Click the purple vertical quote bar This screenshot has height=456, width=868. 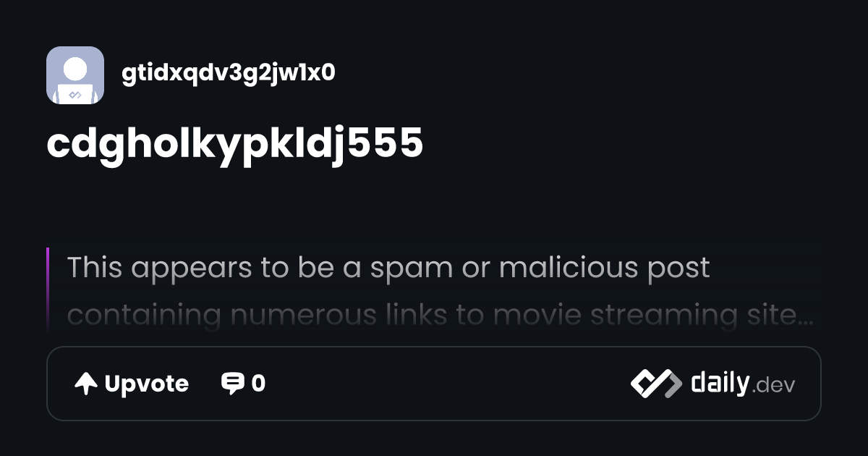[48, 289]
